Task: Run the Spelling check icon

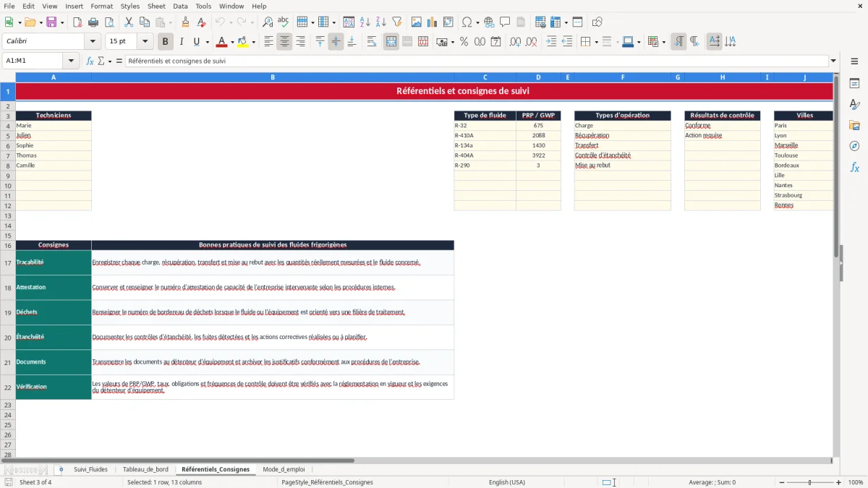Action: point(284,22)
